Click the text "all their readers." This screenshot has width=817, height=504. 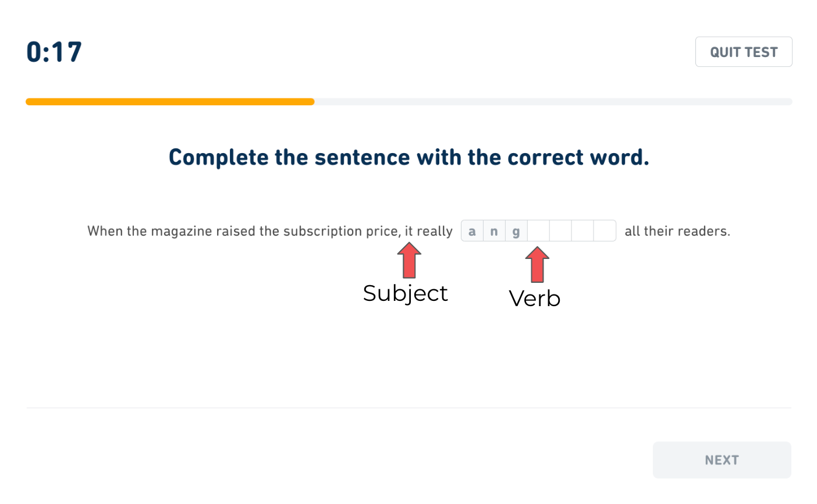(x=677, y=231)
